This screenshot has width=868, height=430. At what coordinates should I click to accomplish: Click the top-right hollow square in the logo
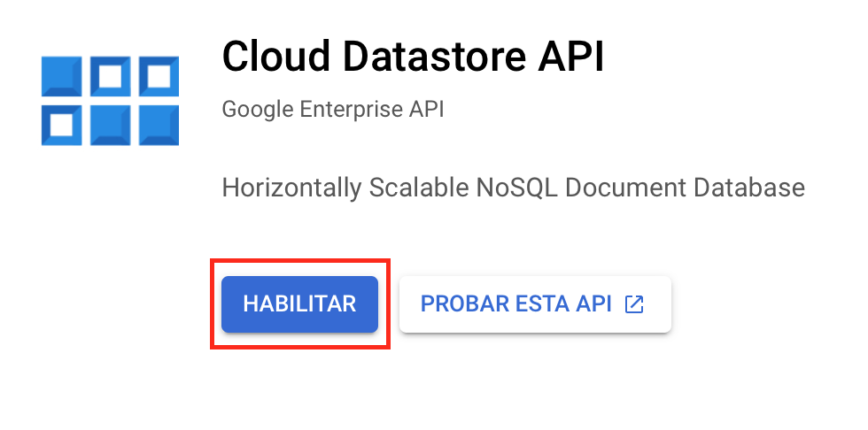(159, 76)
